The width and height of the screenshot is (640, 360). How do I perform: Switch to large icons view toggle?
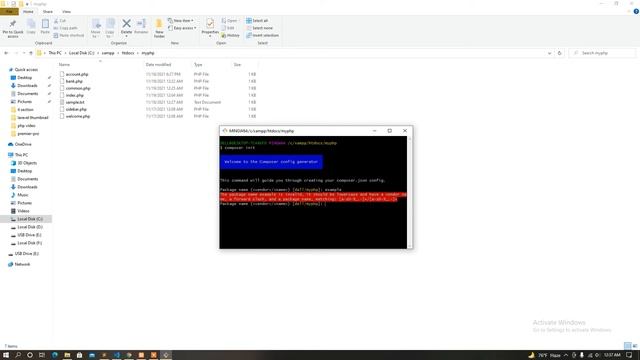click(635, 346)
